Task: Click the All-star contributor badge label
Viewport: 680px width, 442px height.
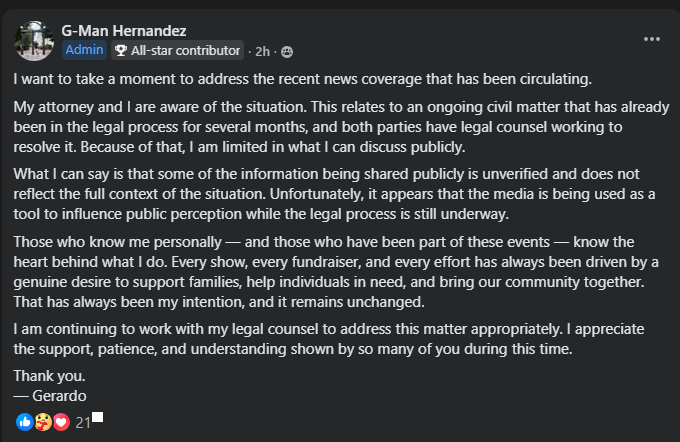Action: tap(185, 50)
